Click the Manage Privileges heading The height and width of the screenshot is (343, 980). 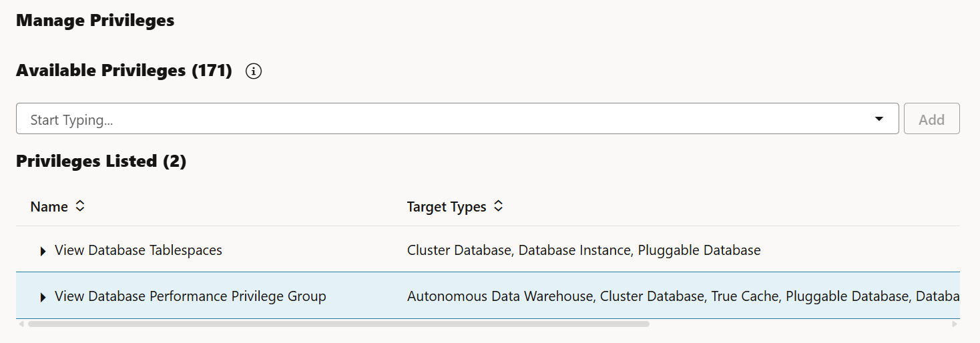[95, 21]
